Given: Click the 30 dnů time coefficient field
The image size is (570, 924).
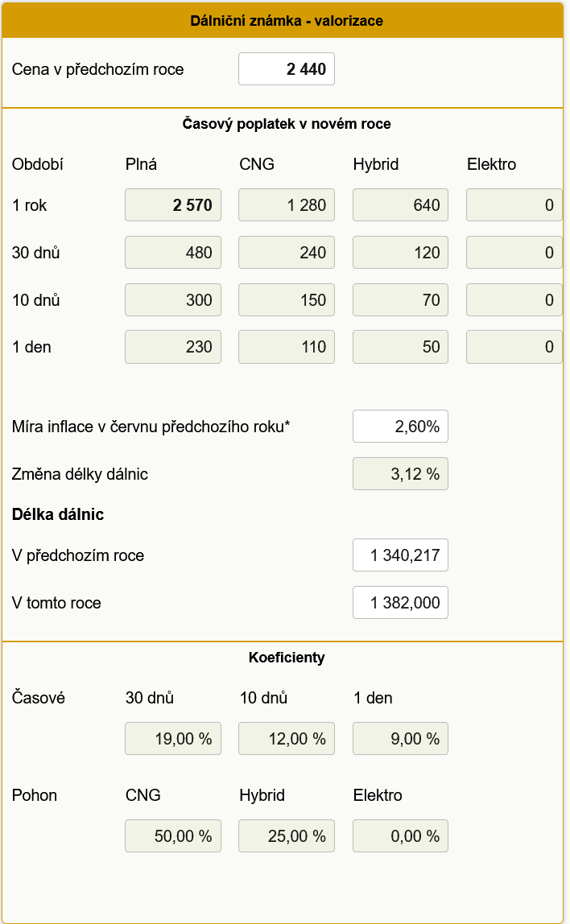Looking at the screenshot, I should coord(172,739).
